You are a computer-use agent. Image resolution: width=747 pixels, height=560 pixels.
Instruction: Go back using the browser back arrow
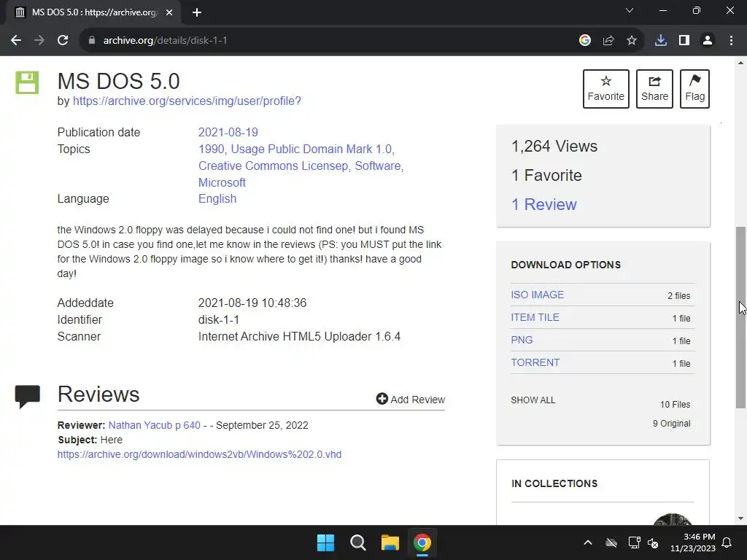(x=16, y=41)
